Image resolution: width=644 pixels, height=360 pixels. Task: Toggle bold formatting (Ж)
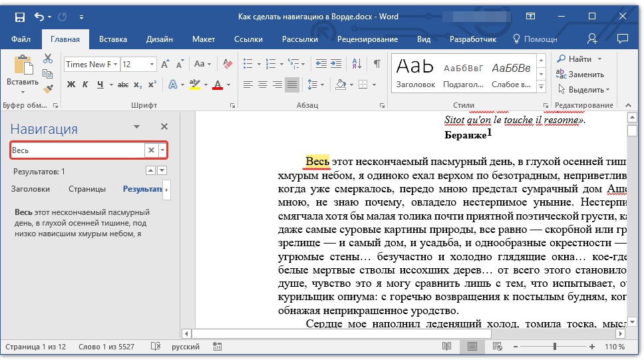coord(71,85)
